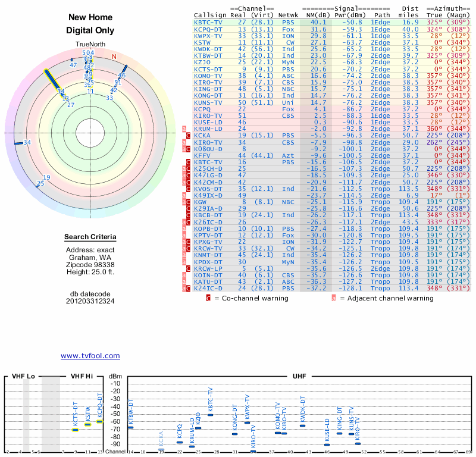476x457 pixels.
Task: Click the Adjacent channel warning 'a' legend badge
Action: point(334,298)
